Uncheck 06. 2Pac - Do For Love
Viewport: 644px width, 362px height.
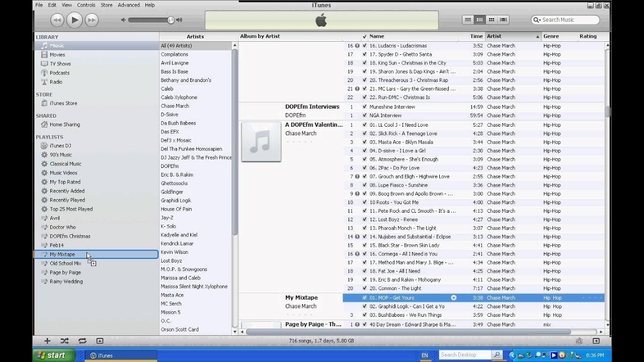point(364,168)
